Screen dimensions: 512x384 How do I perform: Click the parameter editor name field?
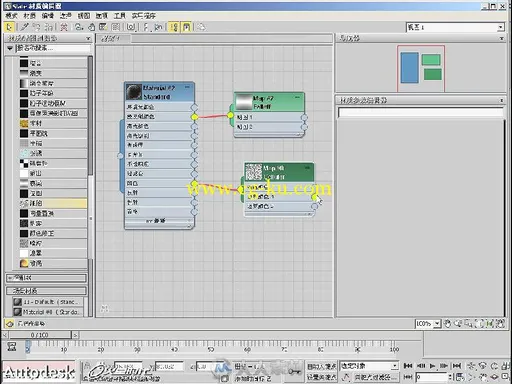coord(421,113)
